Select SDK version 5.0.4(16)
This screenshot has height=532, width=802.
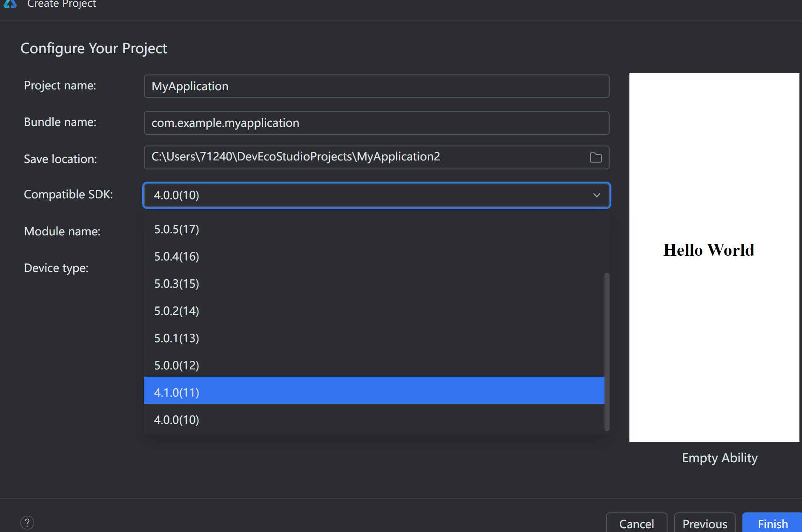[x=176, y=257]
